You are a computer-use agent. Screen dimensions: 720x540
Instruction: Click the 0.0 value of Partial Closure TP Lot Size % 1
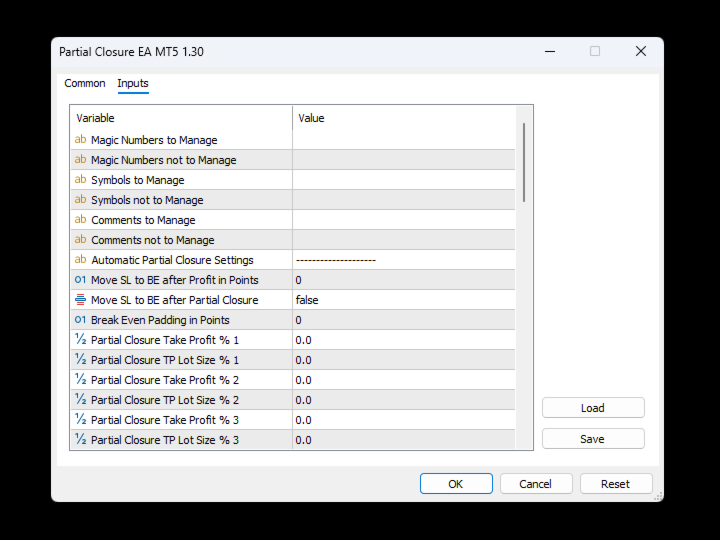click(304, 360)
